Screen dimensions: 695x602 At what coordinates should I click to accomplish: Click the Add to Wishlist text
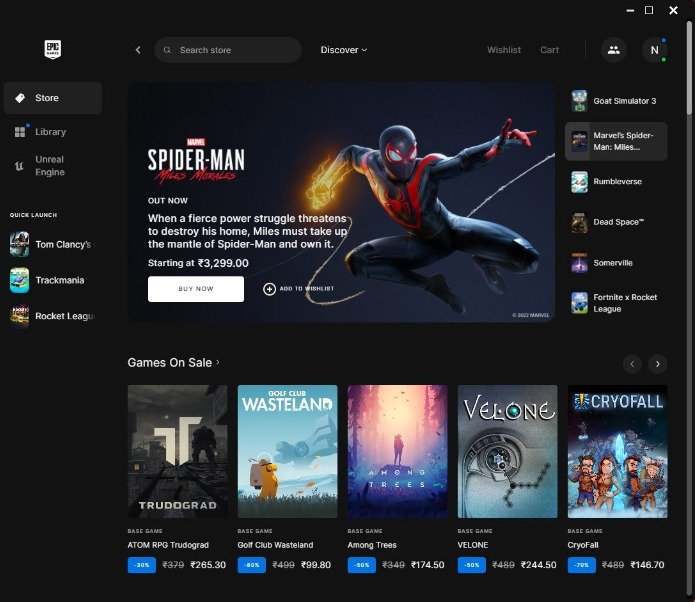307,289
